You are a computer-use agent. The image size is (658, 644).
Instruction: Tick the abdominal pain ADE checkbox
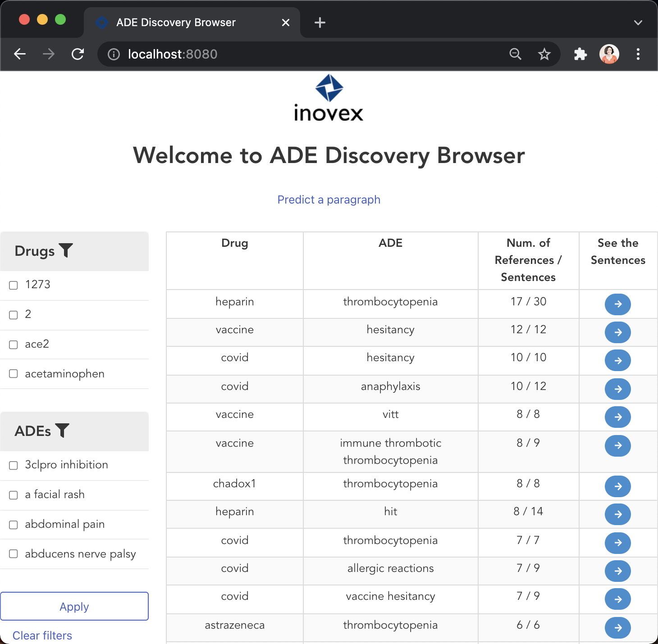pyautogui.click(x=14, y=525)
